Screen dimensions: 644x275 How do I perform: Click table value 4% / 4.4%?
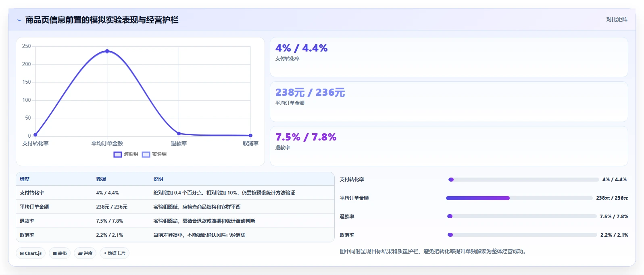coord(108,193)
